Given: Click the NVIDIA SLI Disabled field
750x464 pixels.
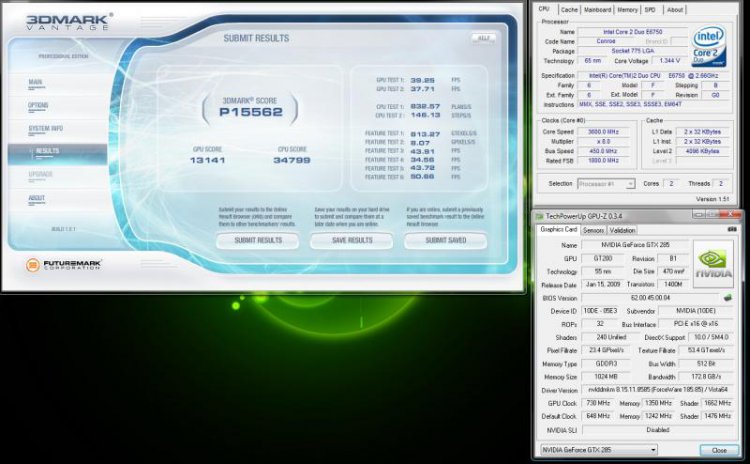Looking at the screenshot, I should point(658,430).
